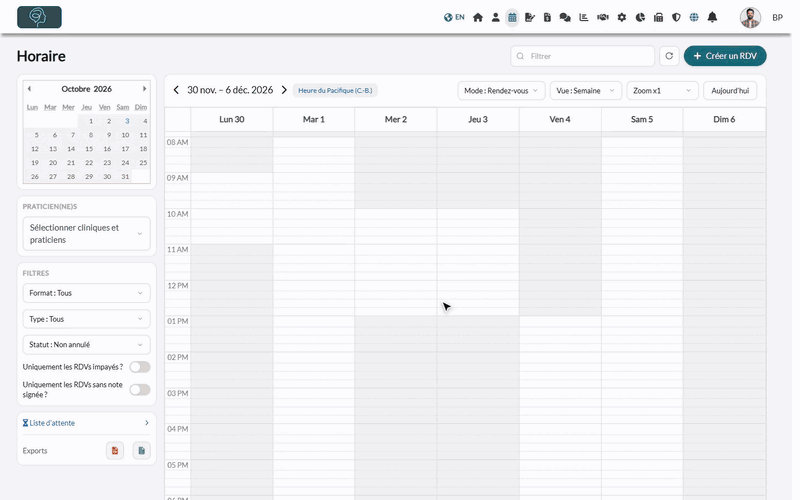
Task: Open the Vue : Semaine dropdown
Action: (585, 91)
